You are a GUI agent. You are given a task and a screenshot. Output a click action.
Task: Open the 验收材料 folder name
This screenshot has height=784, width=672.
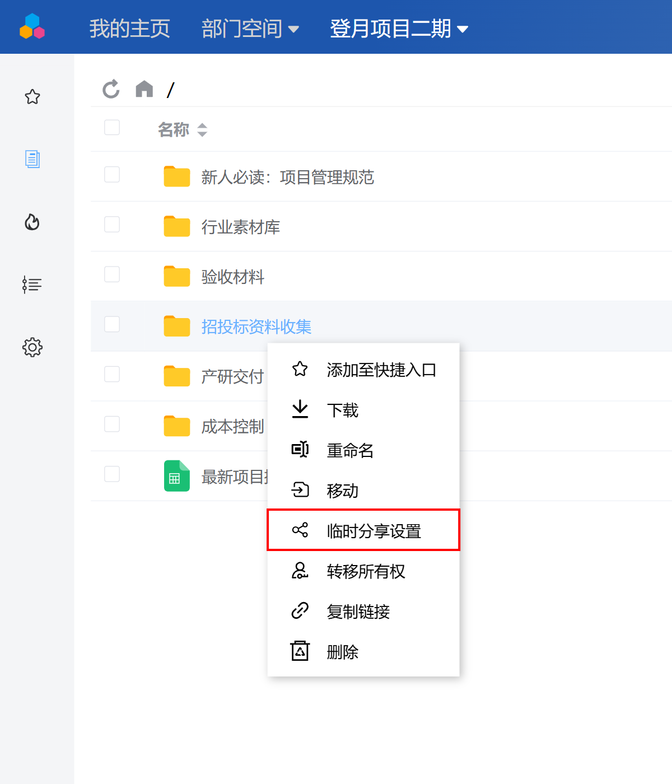click(233, 277)
